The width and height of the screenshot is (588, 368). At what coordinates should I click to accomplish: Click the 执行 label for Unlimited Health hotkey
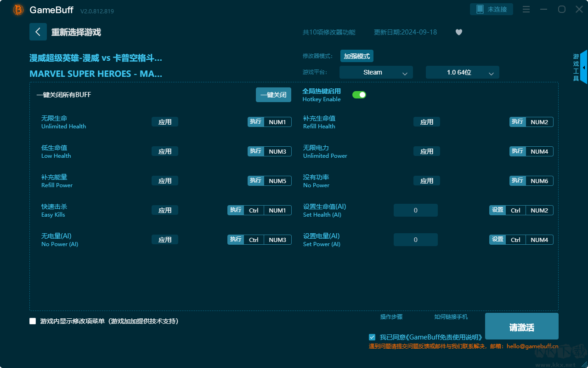[256, 122]
